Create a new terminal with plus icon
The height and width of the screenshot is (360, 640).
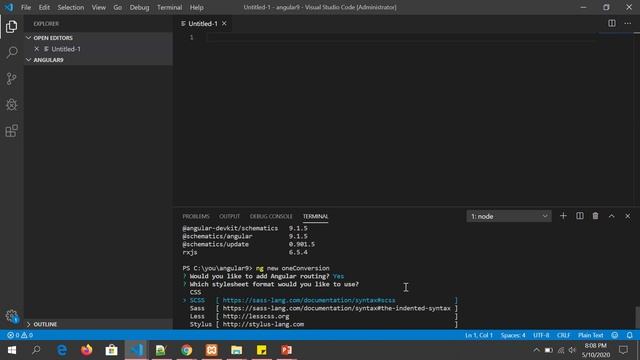tap(563, 216)
